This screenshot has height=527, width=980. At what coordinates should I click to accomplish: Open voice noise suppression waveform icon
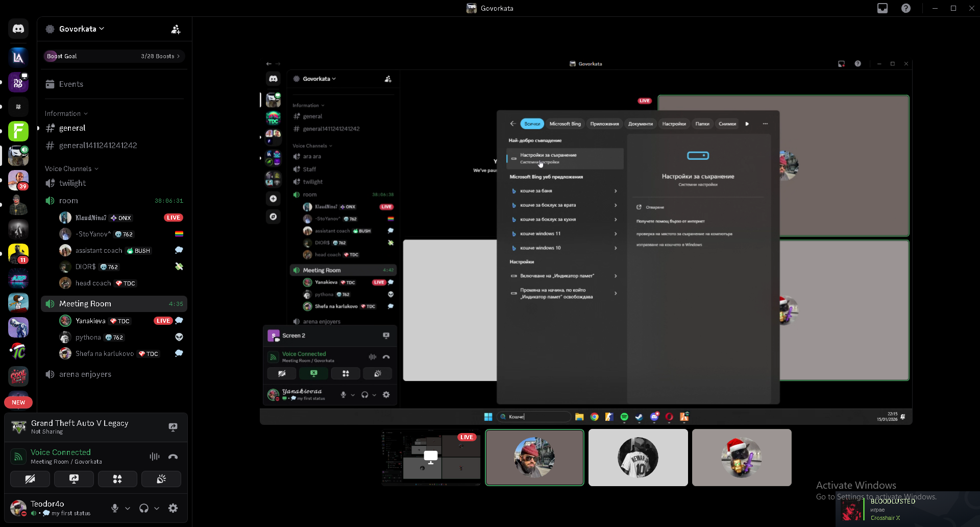pos(155,457)
